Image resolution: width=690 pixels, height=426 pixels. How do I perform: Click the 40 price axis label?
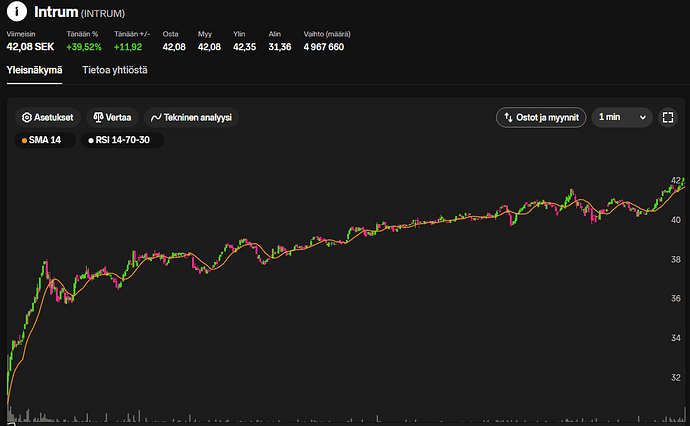[675, 220]
